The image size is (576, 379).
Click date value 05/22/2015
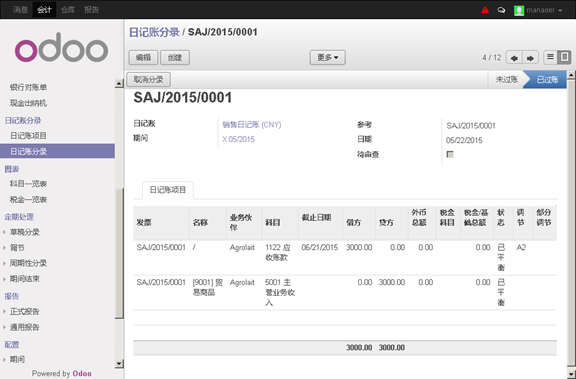coord(464,140)
